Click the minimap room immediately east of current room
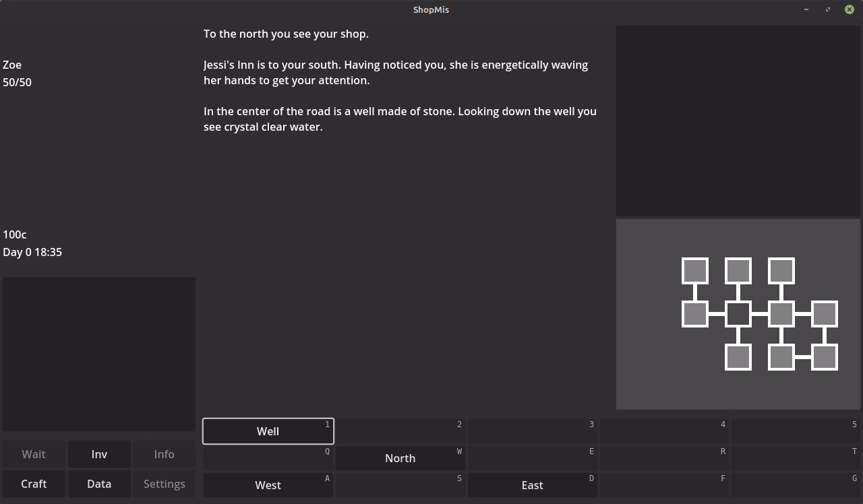 (781, 314)
